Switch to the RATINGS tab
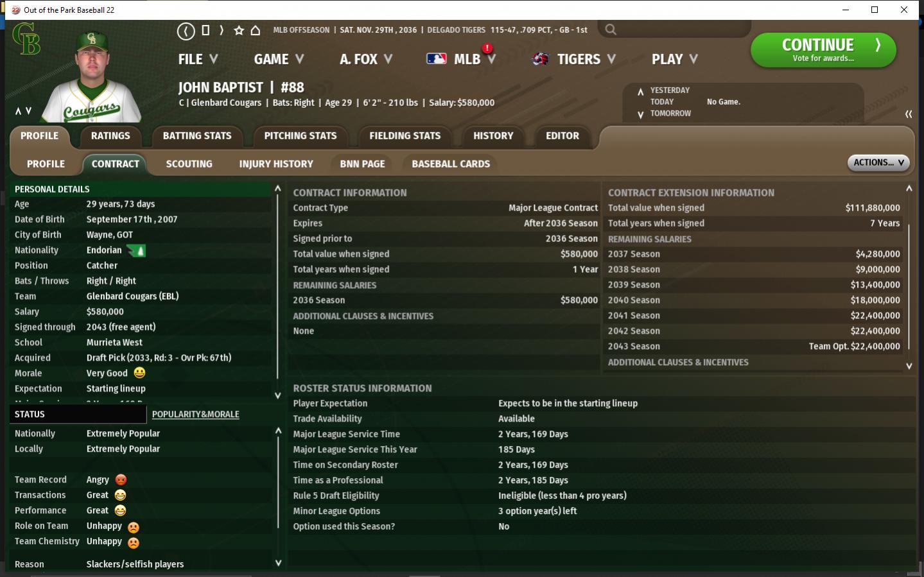The width and height of the screenshot is (924, 577). (110, 136)
